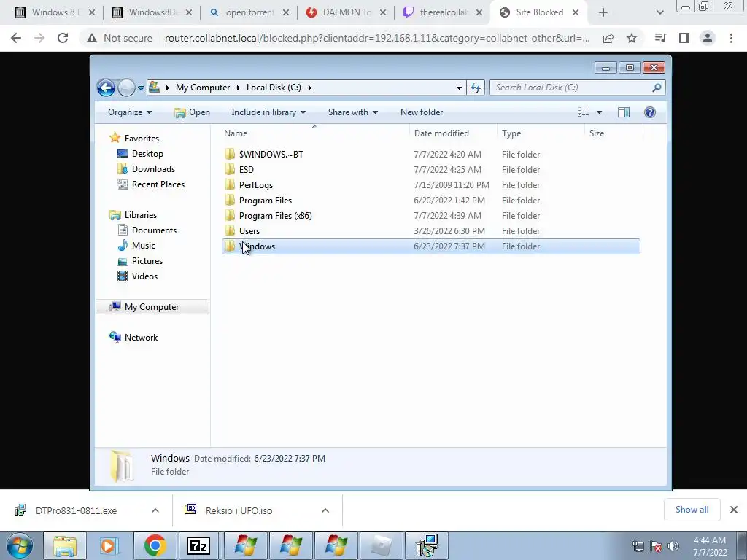Expand the address bar history dropdown
The width and height of the screenshot is (747, 560).
tap(459, 87)
